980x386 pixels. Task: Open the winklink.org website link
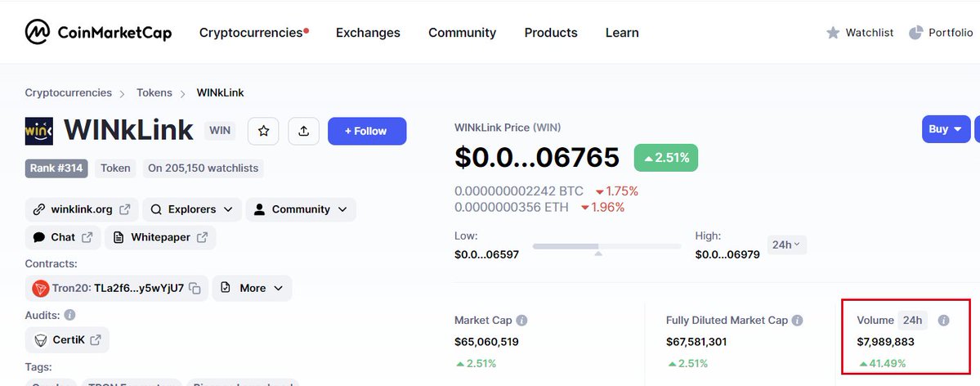pyautogui.click(x=81, y=209)
